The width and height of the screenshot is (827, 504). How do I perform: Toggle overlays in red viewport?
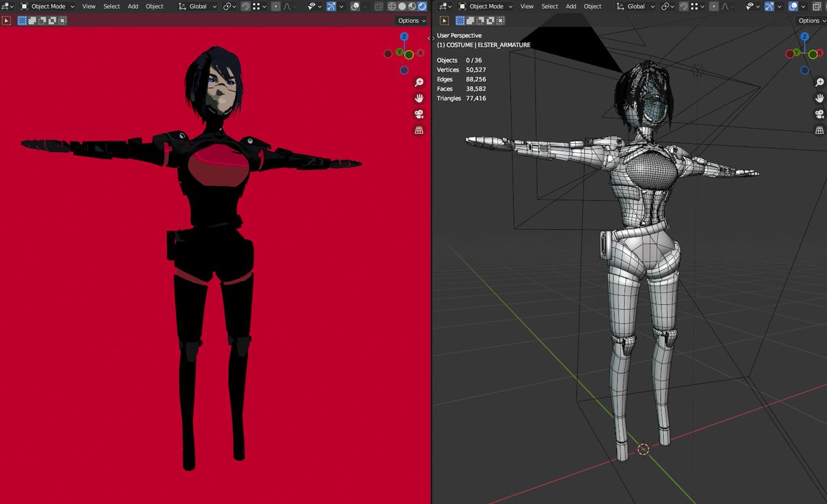pos(354,6)
